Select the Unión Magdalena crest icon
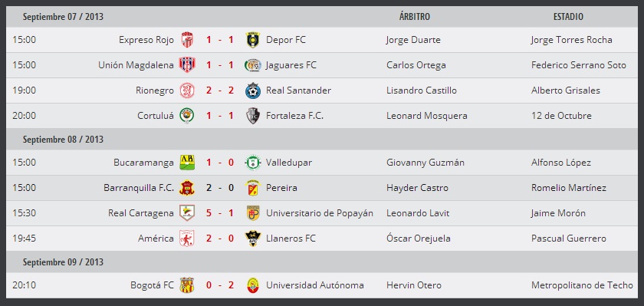644x306 pixels. coord(187,65)
